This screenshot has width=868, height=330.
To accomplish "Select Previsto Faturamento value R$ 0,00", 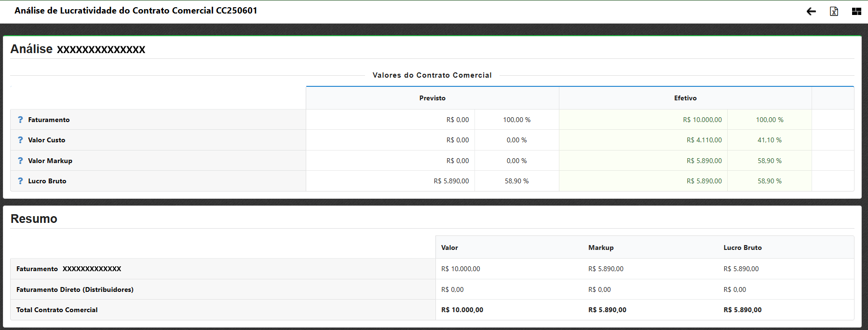I will 458,120.
